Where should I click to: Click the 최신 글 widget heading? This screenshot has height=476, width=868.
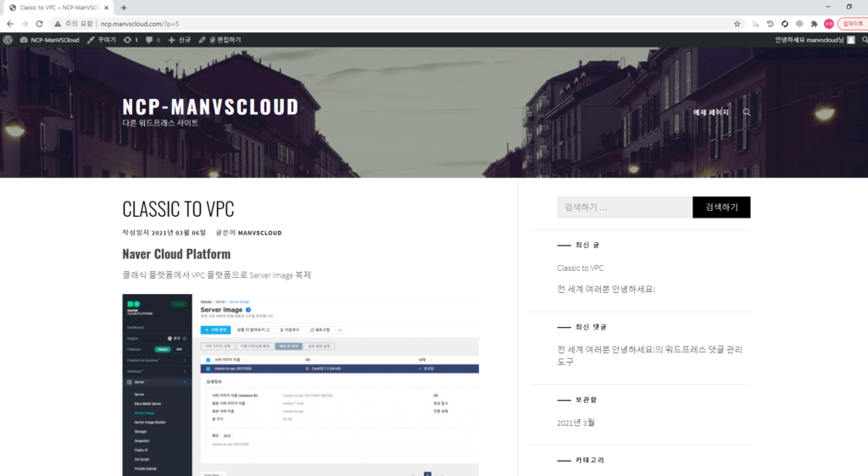[x=587, y=245]
